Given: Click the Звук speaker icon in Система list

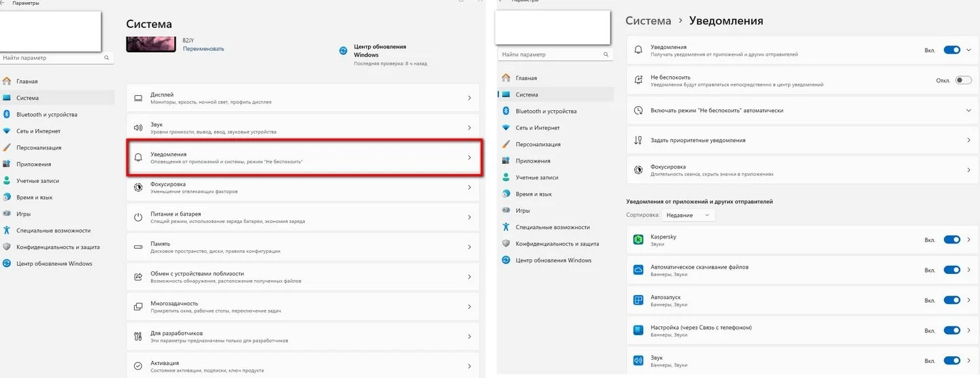Looking at the screenshot, I should [138, 128].
